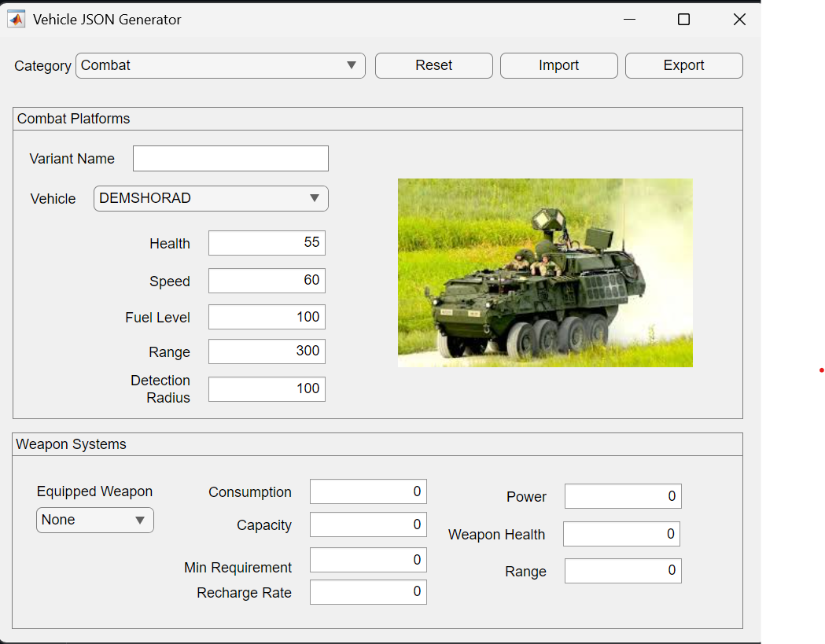Select the Health value field
Image resolution: width=825 pixels, height=644 pixels.
click(267, 243)
